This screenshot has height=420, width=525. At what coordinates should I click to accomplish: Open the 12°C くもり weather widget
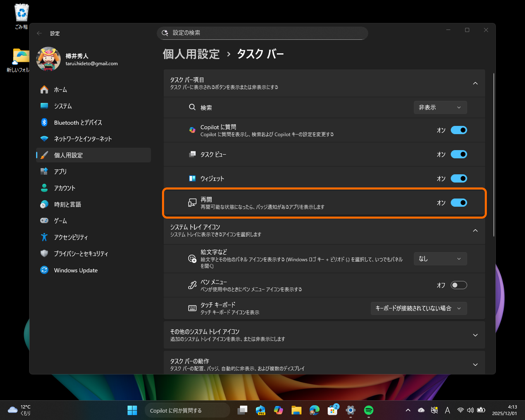tap(20, 410)
